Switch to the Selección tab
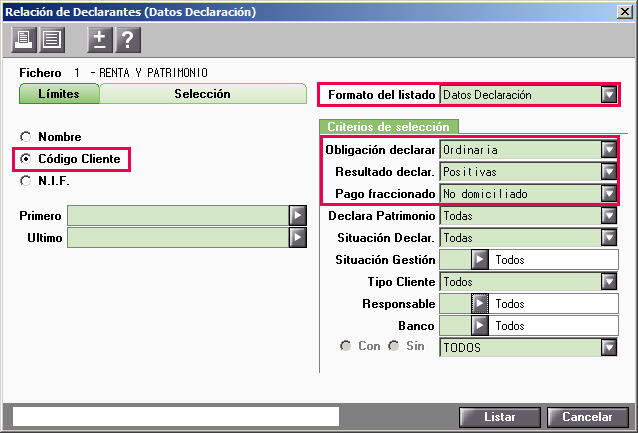The height and width of the screenshot is (433, 638). pos(202,94)
